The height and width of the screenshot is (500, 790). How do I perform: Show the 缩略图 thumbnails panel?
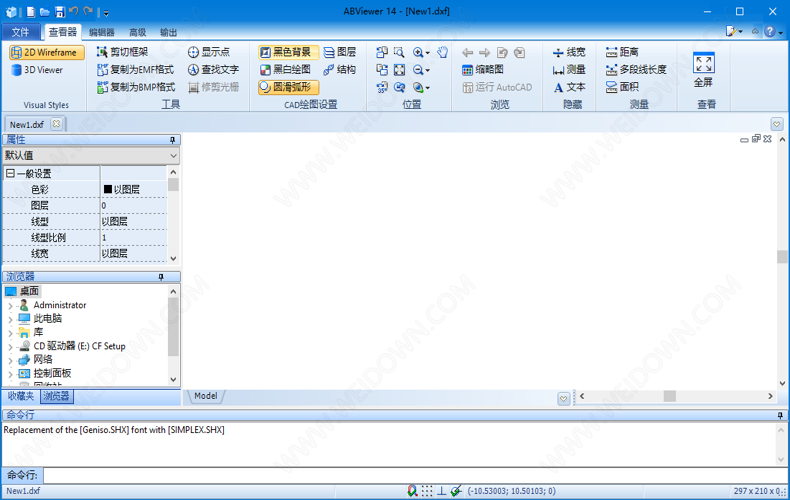(483, 70)
